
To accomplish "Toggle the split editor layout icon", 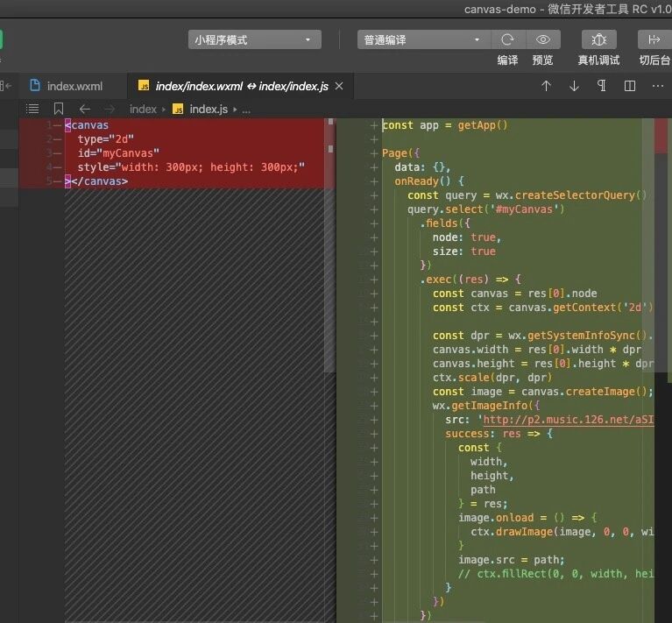I will coord(630,86).
